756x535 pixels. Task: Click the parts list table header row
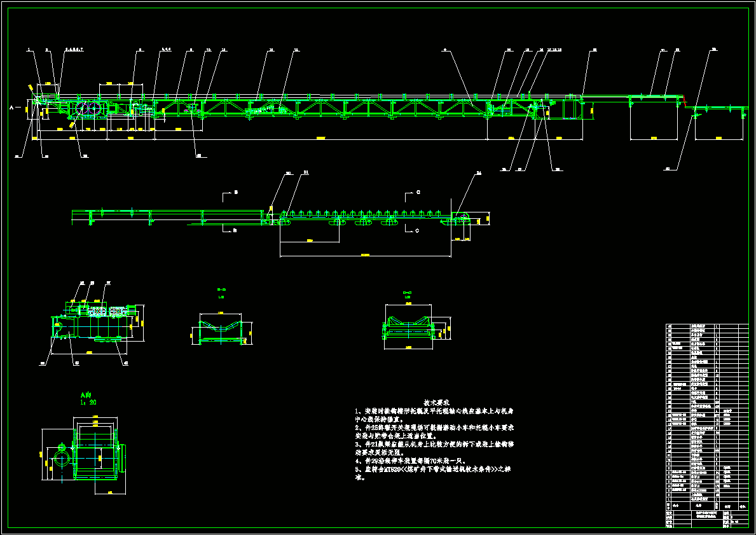pyautogui.click(x=707, y=506)
